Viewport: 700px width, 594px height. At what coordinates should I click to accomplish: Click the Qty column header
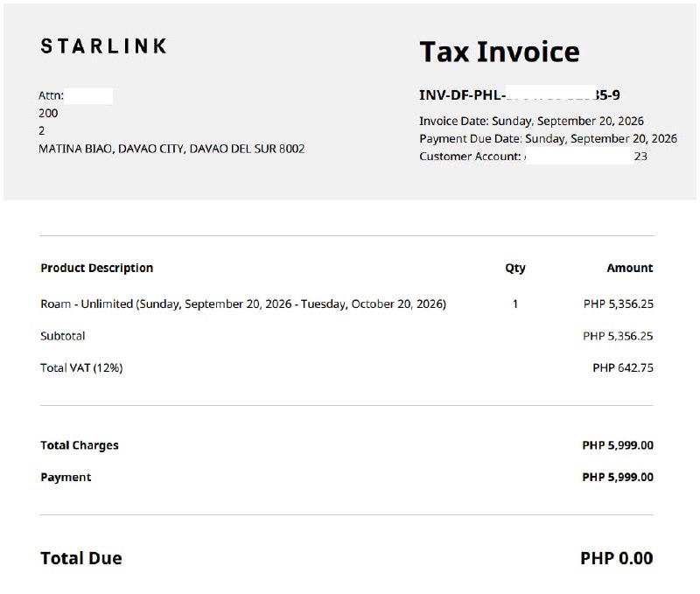515,269
